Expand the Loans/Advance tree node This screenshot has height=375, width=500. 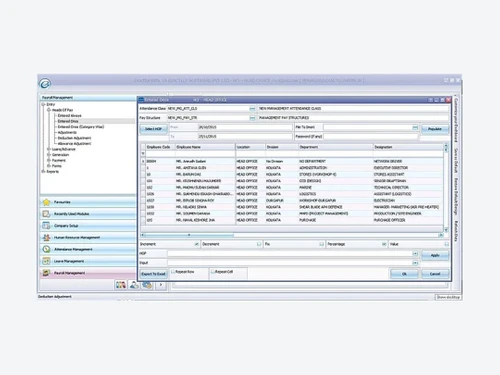(49, 149)
